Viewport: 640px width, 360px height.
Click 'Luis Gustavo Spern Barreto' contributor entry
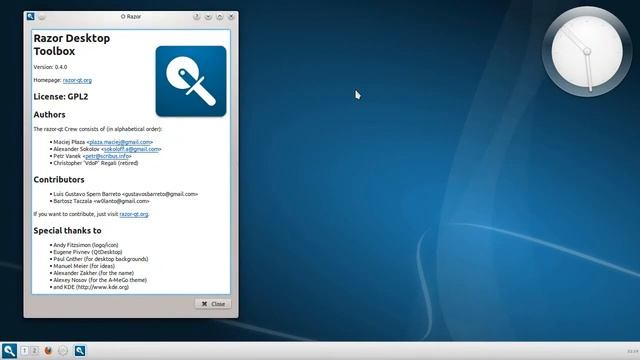[126, 194]
